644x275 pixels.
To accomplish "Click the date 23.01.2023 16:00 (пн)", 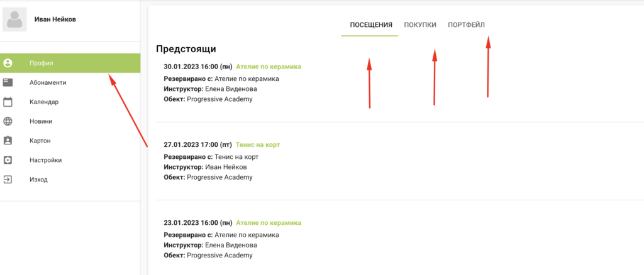I will 198,222.
